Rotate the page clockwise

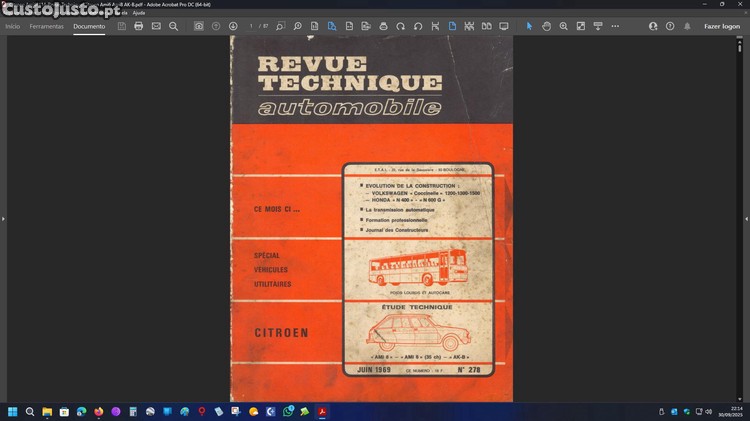[400, 26]
